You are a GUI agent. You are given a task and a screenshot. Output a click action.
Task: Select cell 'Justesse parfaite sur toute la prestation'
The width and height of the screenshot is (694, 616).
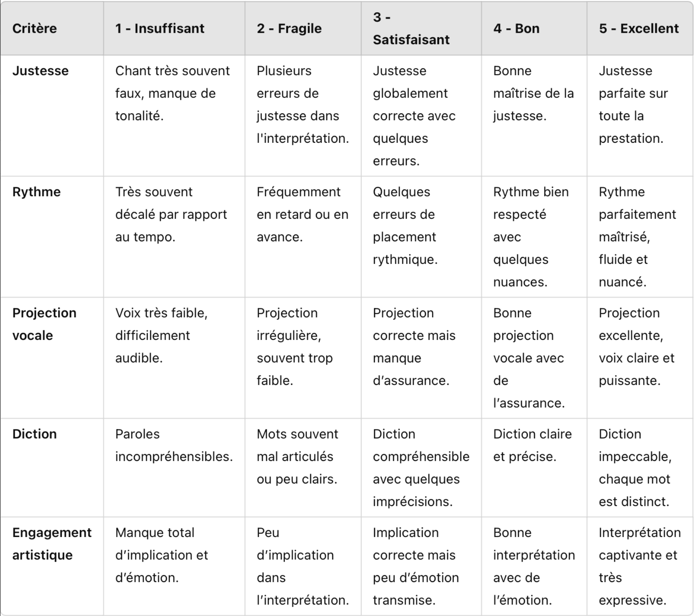click(x=633, y=104)
